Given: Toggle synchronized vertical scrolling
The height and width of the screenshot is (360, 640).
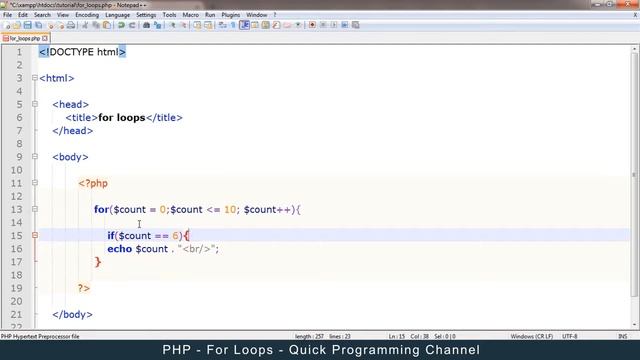Looking at the screenshot, I should 198,25.
